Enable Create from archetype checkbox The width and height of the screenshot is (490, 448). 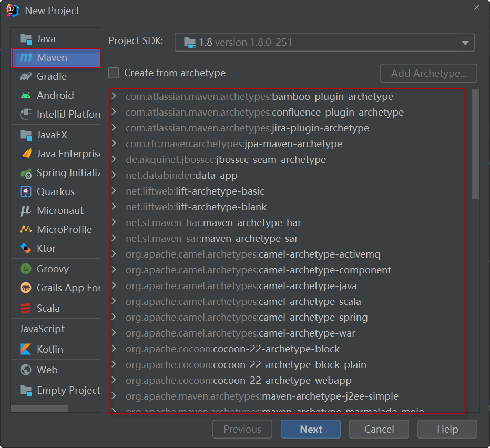click(114, 73)
